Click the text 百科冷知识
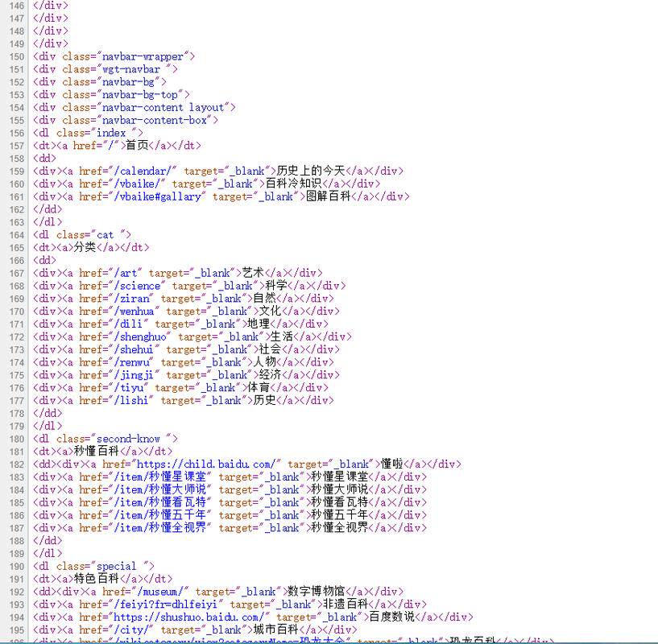The height and width of the screenshot is (644, 658). point(293,184)
